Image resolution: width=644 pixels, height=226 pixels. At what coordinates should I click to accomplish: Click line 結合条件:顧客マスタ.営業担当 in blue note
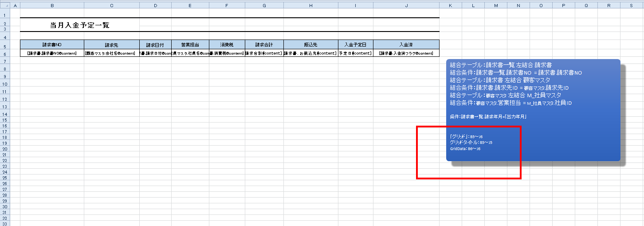point(511,103)
